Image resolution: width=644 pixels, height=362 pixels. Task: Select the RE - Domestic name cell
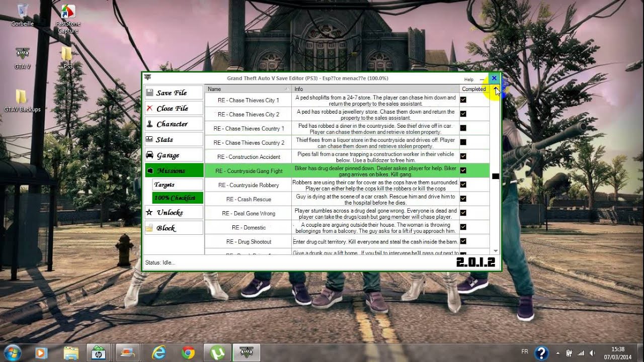[248, 227]
